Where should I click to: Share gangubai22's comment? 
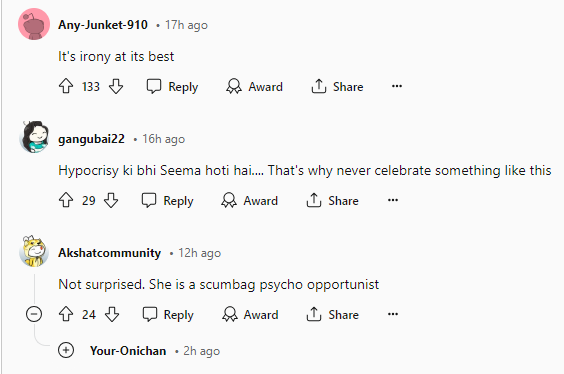point(332,201)
